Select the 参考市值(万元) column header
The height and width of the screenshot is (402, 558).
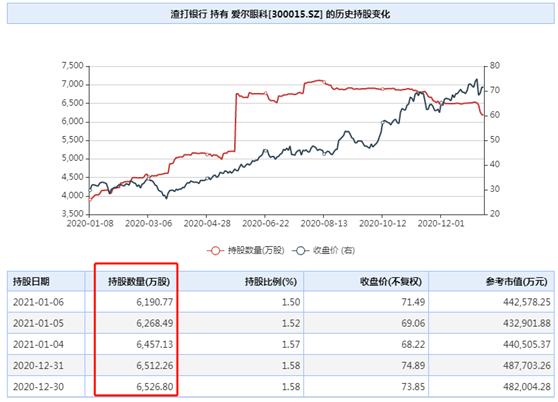click(516, 282)
